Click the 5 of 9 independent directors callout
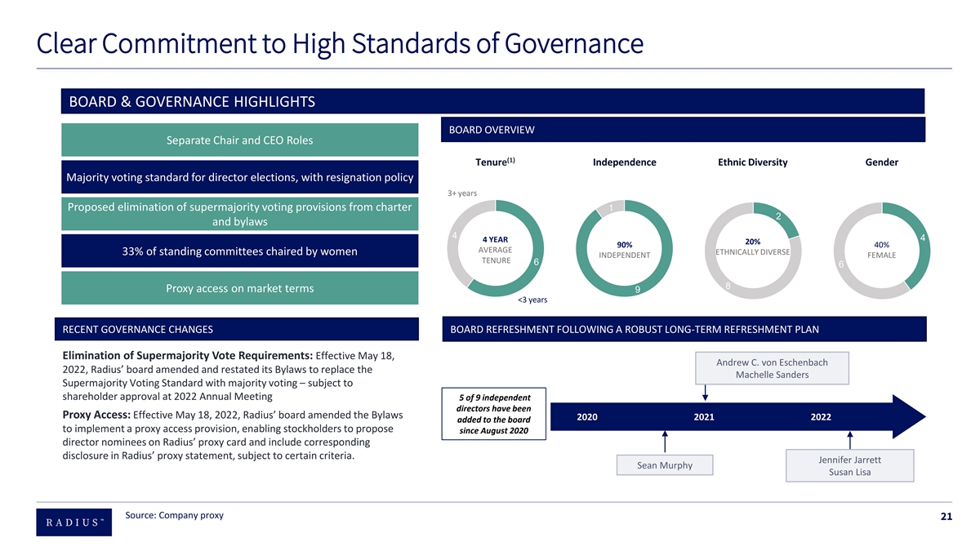 coord(493,414)
